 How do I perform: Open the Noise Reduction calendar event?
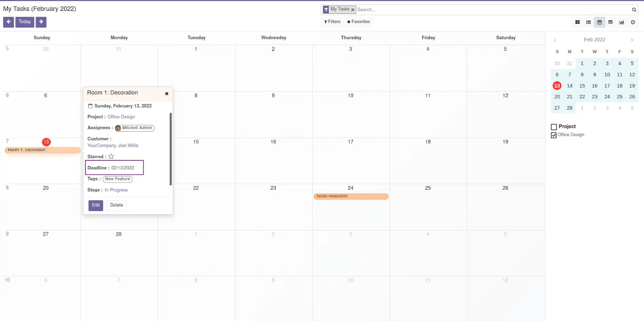(x=351, y=196)
